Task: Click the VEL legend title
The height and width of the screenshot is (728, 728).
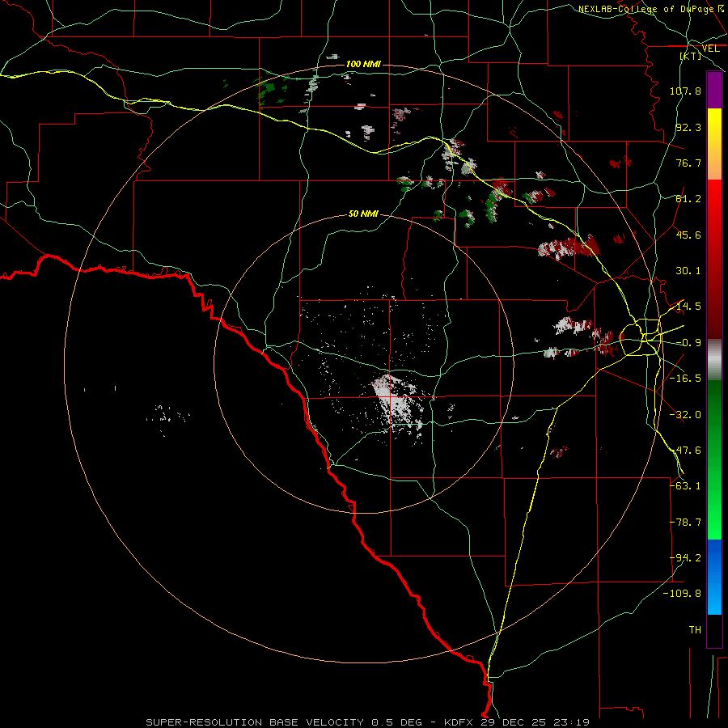Action: pos(710,49)
